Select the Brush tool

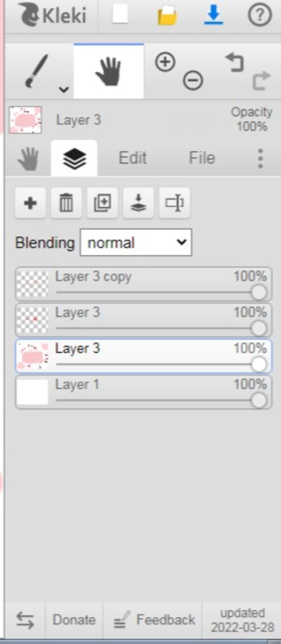(37, 71)
